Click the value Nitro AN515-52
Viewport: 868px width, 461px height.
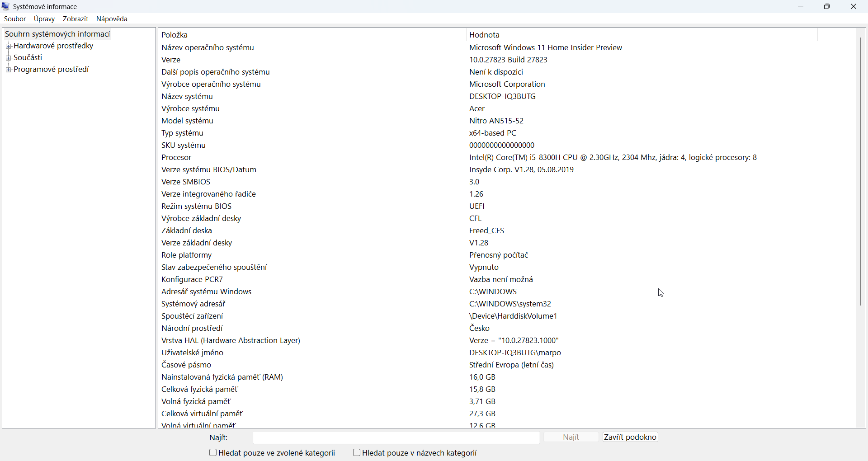pos(496,121)
